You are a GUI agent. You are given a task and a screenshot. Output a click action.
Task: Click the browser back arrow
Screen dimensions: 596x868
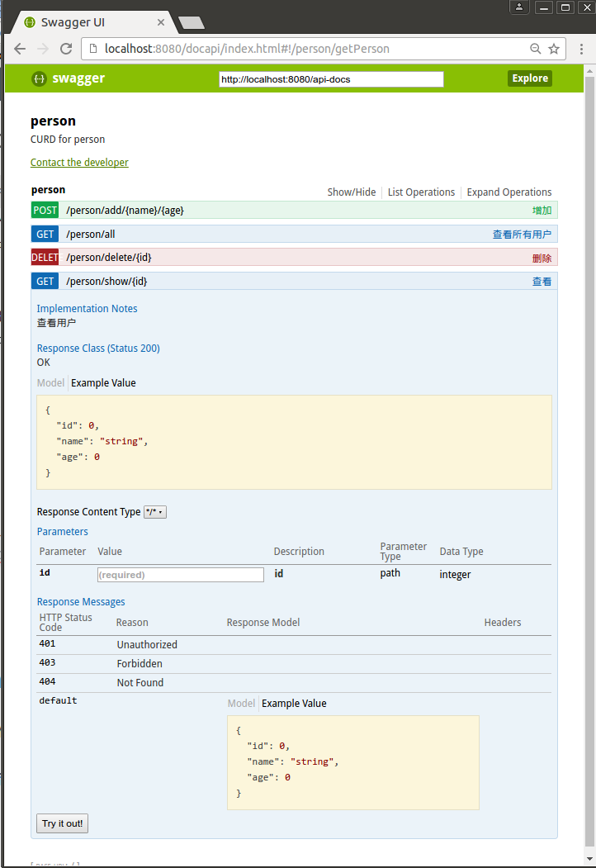coord(20,49)
